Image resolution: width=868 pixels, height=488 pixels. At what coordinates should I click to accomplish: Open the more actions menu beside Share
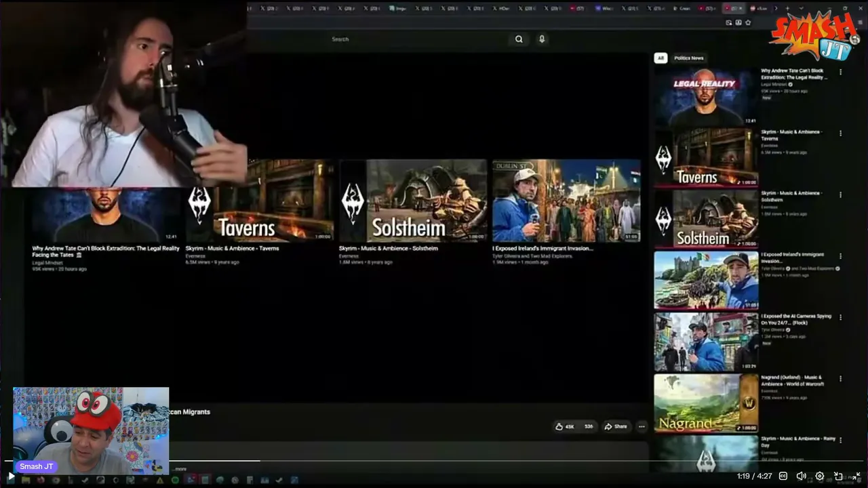pos(642,426)
